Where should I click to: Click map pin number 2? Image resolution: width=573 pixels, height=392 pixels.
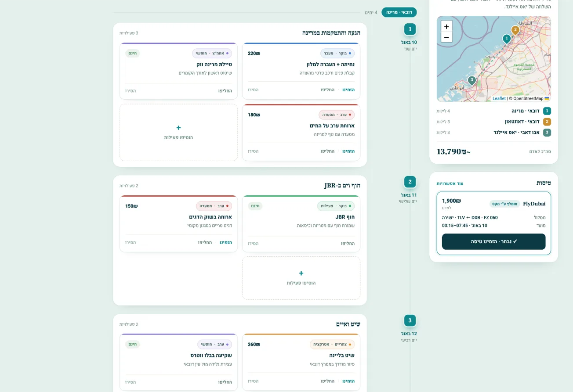[x=515, y=30]
